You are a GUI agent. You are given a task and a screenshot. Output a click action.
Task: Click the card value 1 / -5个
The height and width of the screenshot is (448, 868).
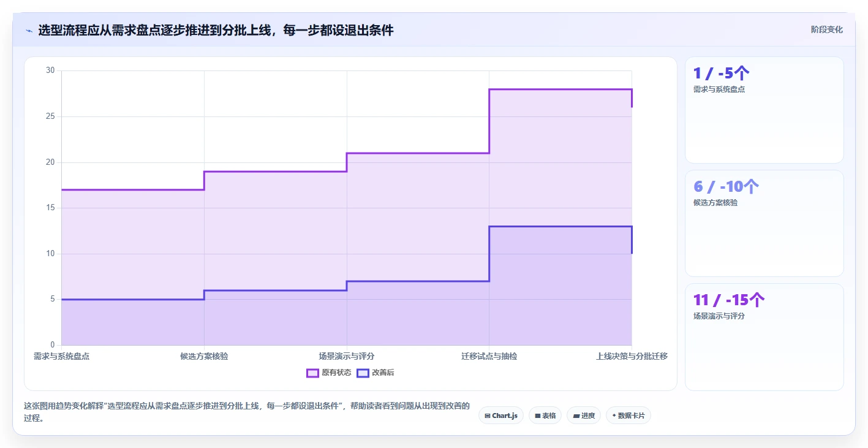(721, 74)
